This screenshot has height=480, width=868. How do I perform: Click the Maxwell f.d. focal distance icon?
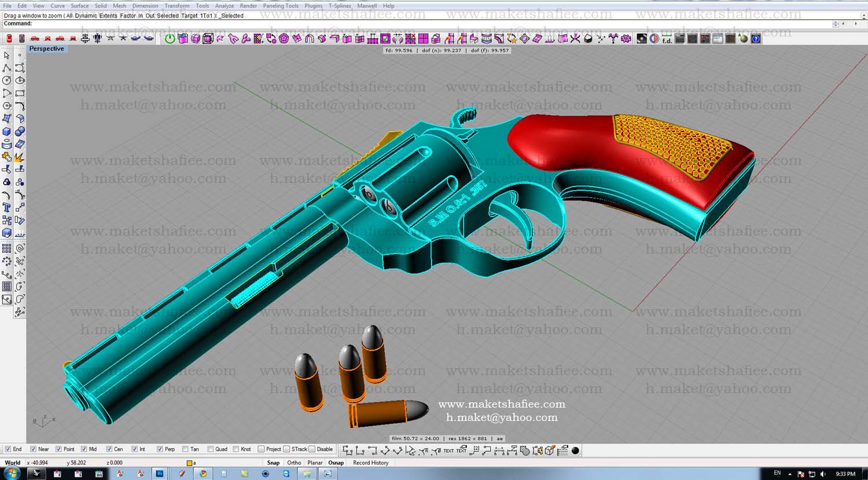pos(667,39)
